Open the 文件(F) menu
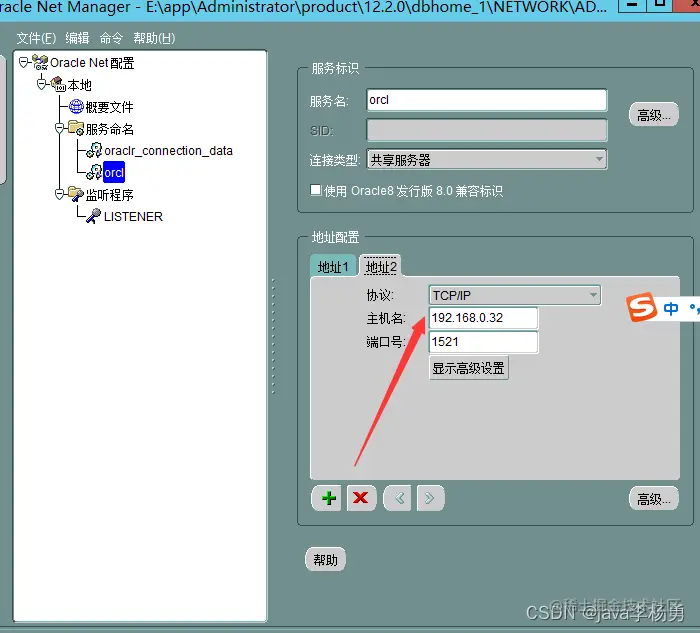The width and height of the screenshot is (700, 633). [x=36, y=38]
